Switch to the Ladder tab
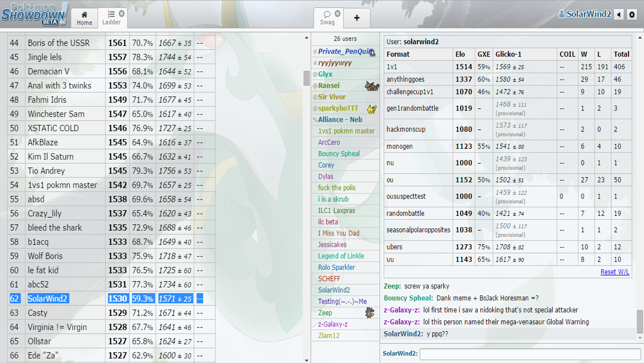The image size is (644, 363). click(x=111, y=18)
